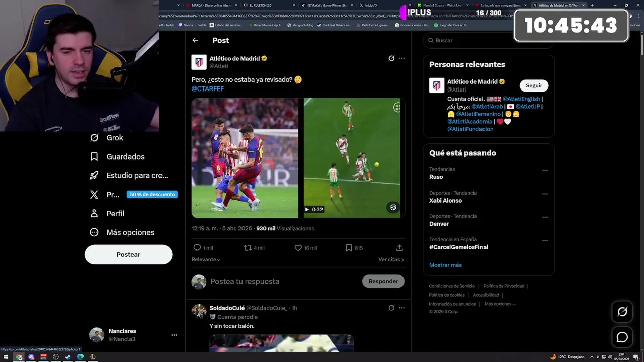
Task: Follow Atlético de Madrid with Seguir
Action: pyautogui.click(x=534, y=85)
